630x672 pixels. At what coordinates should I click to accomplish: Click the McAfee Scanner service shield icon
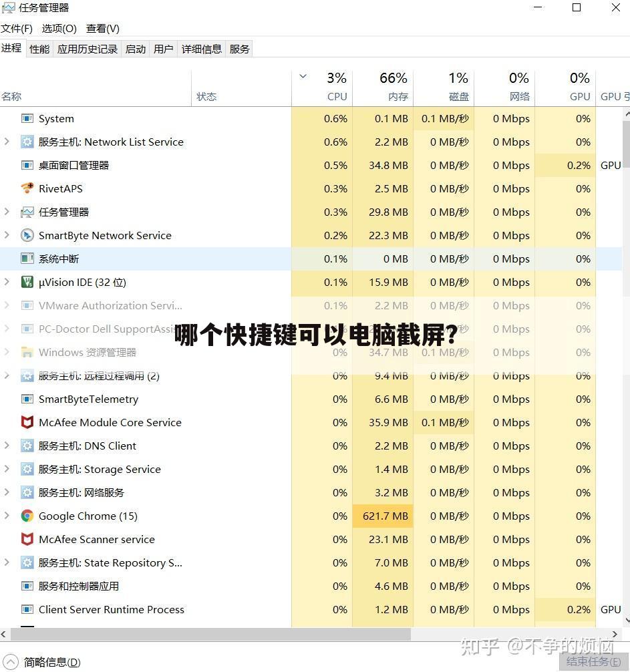(27, 539)
